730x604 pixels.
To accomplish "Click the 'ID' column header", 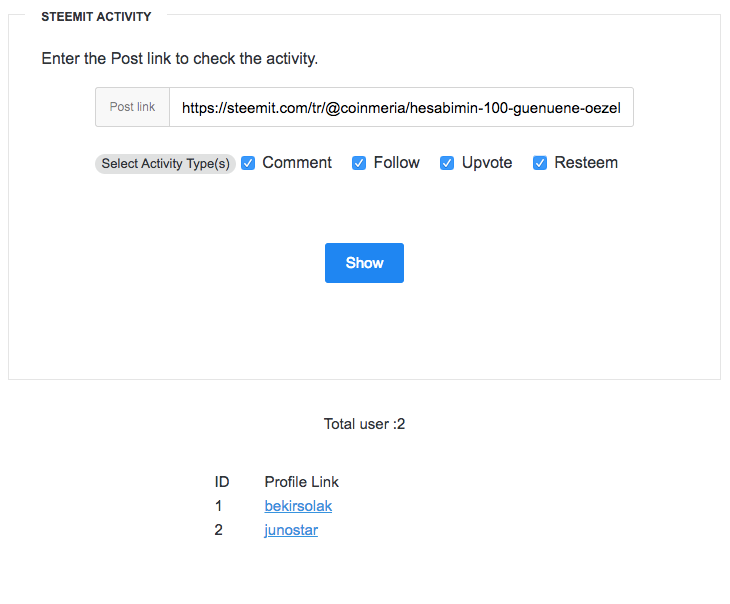I will click(222, 482).
